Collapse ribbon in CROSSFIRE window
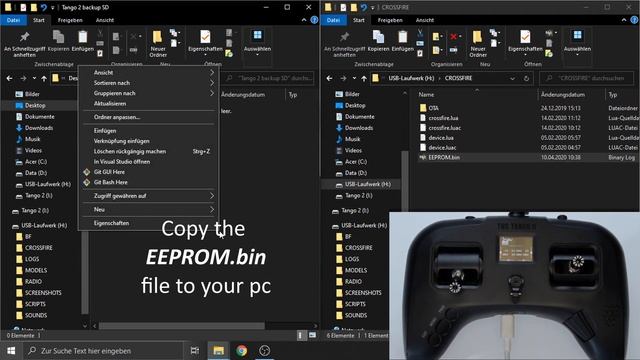The image size is (640, 360). 624,20
